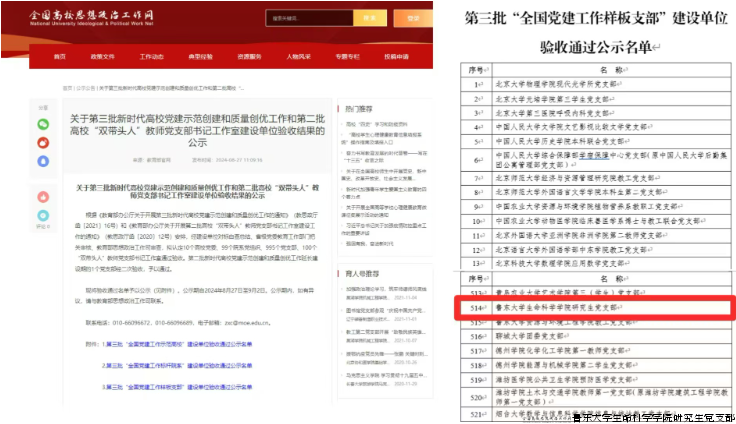Open the 育人号推荐 article dated 2020-10-26
736x424 pixels.
click(386, 358)
